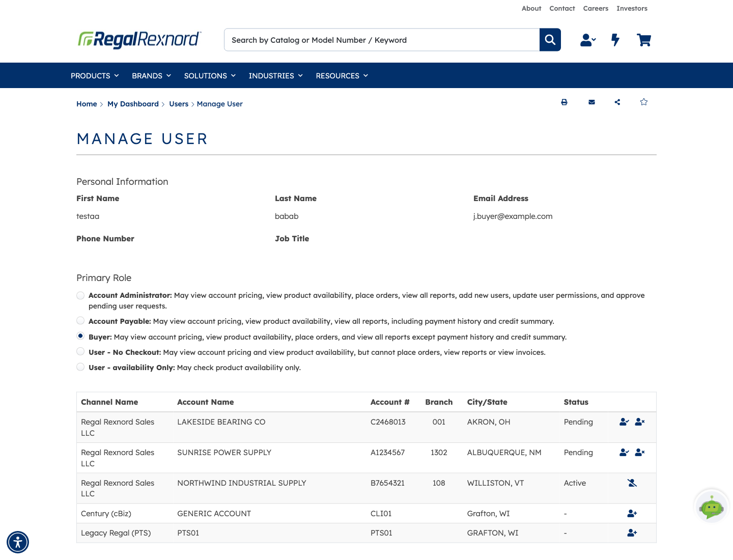Open the Contact page
The height and width of the screenshot is (560, 733).
(x=562, y=8)
